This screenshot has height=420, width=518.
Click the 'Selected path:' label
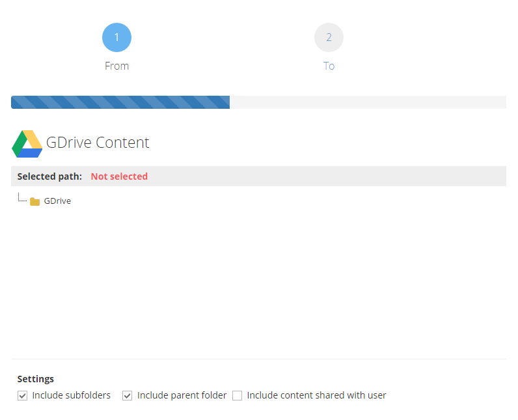click(49, 176)
